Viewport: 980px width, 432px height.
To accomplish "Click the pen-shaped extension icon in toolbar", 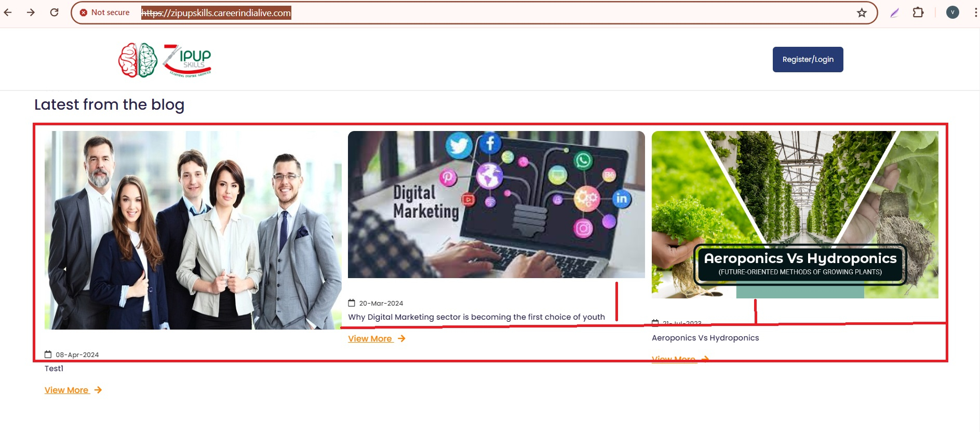I will [894, 13].
